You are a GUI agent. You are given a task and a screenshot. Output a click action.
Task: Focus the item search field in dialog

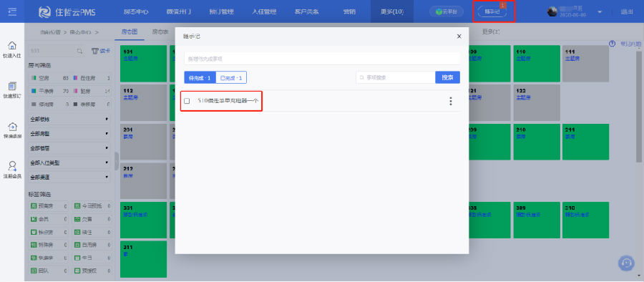396,78
